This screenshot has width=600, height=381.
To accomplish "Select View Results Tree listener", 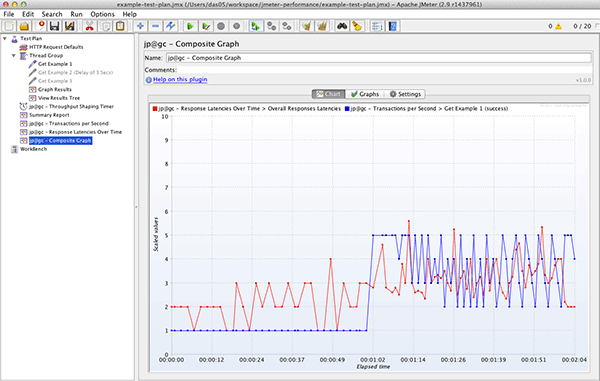I will coord(59,98).
